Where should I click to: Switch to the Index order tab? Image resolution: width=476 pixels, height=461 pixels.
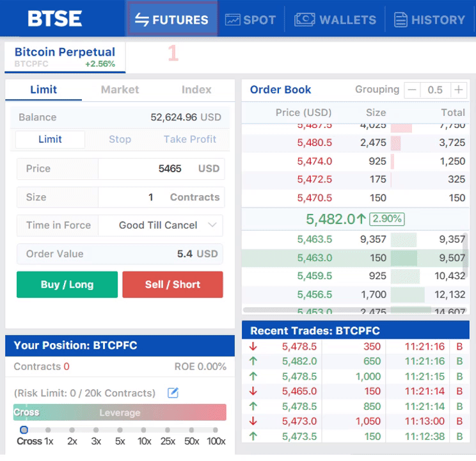[x=196, y=90]
